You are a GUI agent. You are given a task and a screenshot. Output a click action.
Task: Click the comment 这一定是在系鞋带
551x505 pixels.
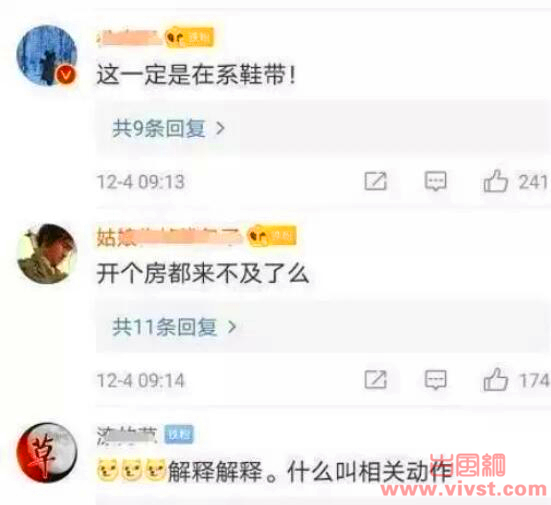click(x=196, y=75)
